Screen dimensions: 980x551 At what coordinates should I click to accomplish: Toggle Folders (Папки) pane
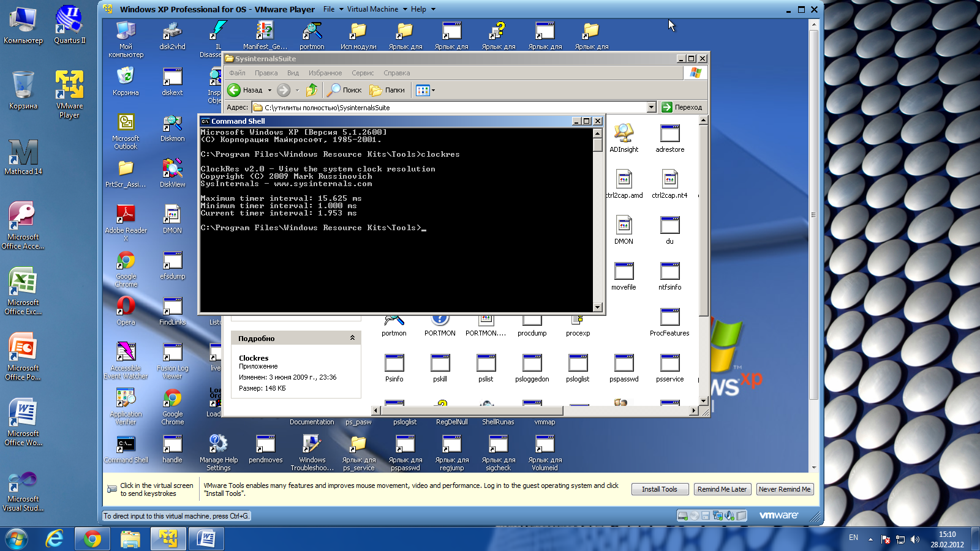[x=387, y=90]
